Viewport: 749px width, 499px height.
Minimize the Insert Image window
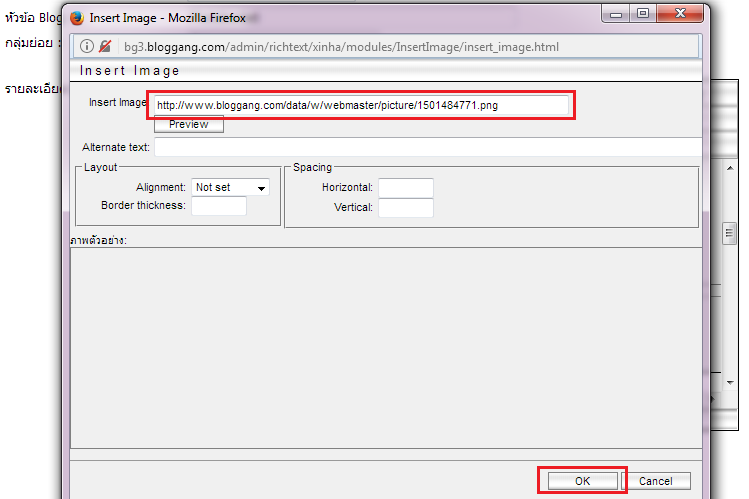coord(610,15)
